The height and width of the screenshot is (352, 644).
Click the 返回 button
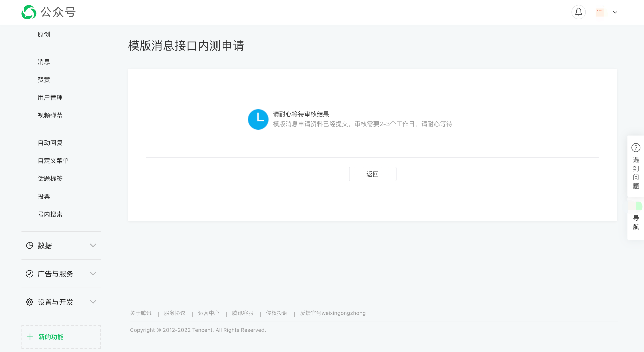pos(373,174)
